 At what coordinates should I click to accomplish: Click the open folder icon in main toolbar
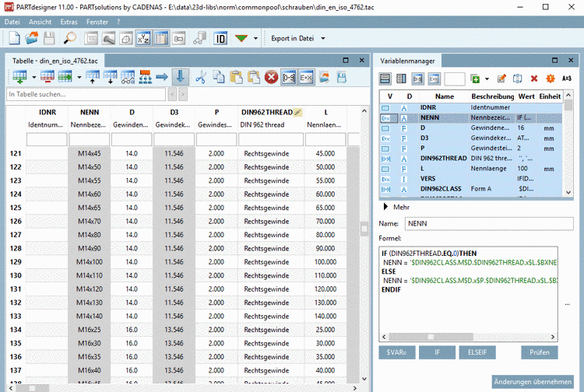point(31,38)
